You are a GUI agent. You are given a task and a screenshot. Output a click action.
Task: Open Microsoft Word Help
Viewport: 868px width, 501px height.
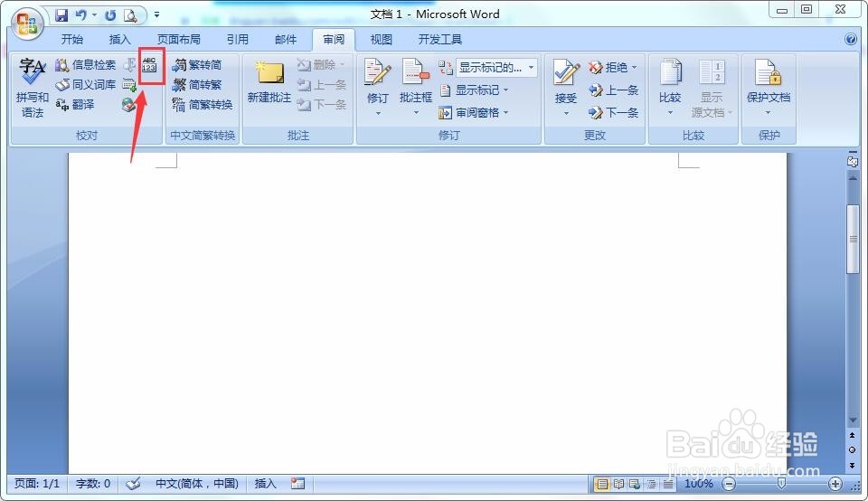[x=850, y=39]
